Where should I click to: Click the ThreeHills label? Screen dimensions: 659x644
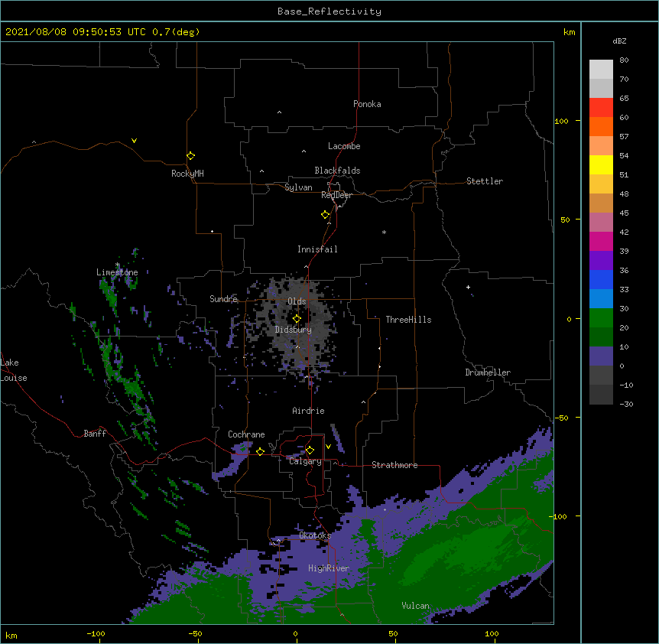coord(408,320)
